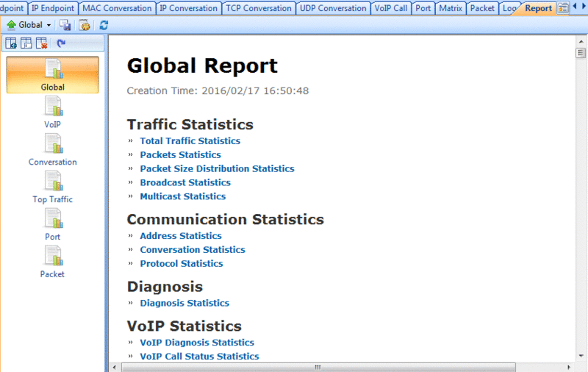Click the delete report icon with red X
This screenshot has width=588, height=372.
[42, 43]
